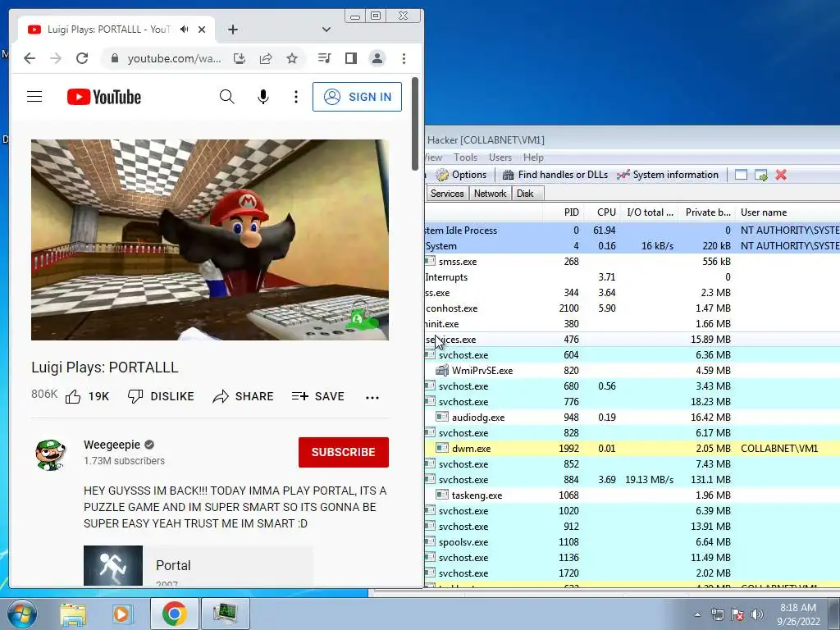Click the youtube.com address bar

coord(174,58)
